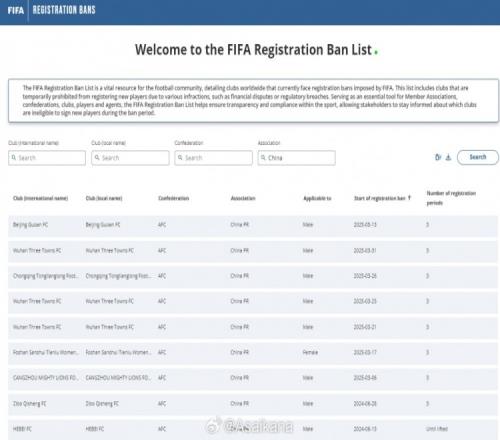
Task: Open the Confederation filter field
Action: click(213, 158)
